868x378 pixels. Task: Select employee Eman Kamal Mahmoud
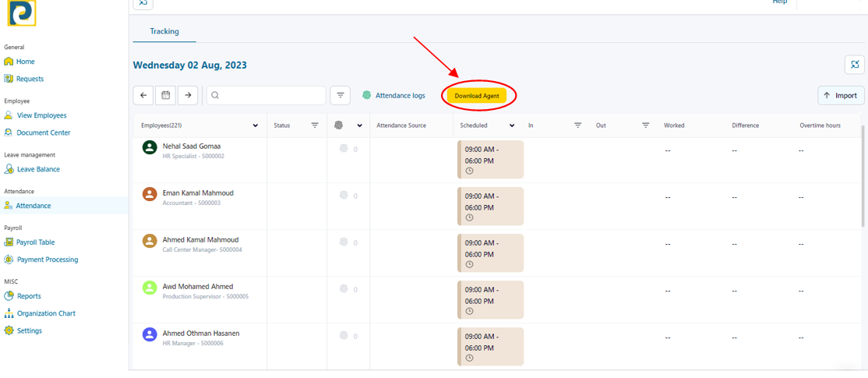tap(198, 193)
